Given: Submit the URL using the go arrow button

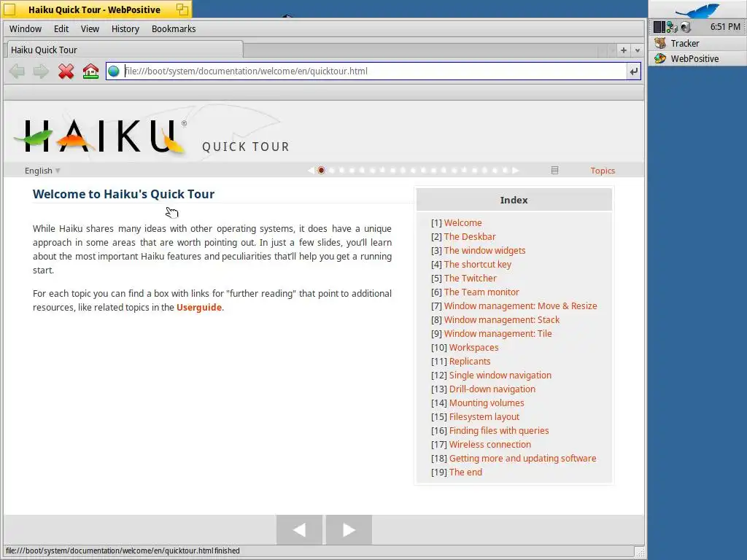Looking at the screenshot, I should click(x=634, y=71).
